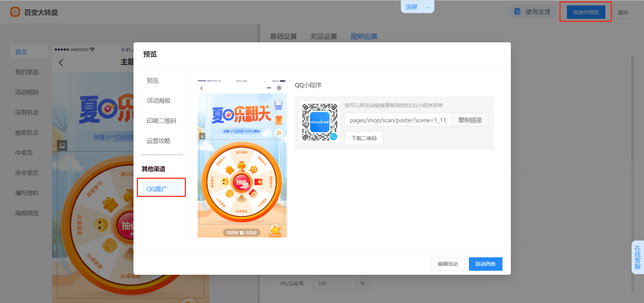This screenshot has height=303, width=644.
Task: Click the QQ mini-program QR code image
Action: [x=319, y=122]
